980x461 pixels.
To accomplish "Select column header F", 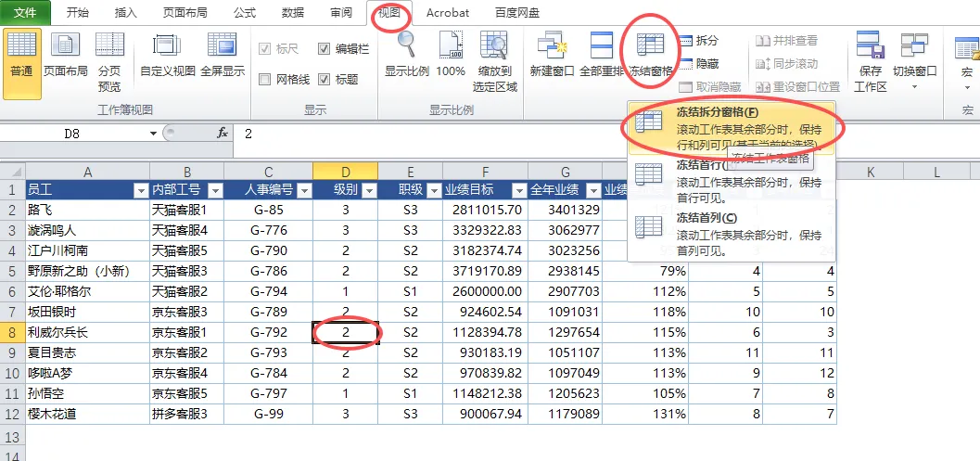I will 485,172.
